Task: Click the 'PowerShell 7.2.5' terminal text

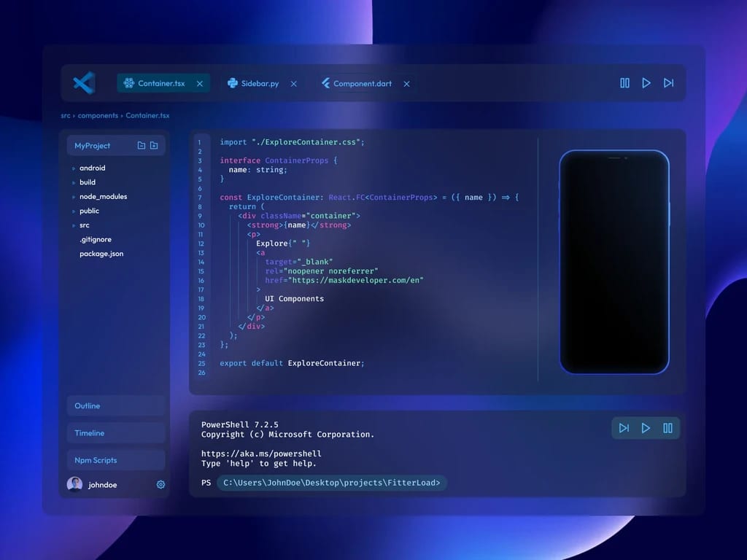Action: 239,424
